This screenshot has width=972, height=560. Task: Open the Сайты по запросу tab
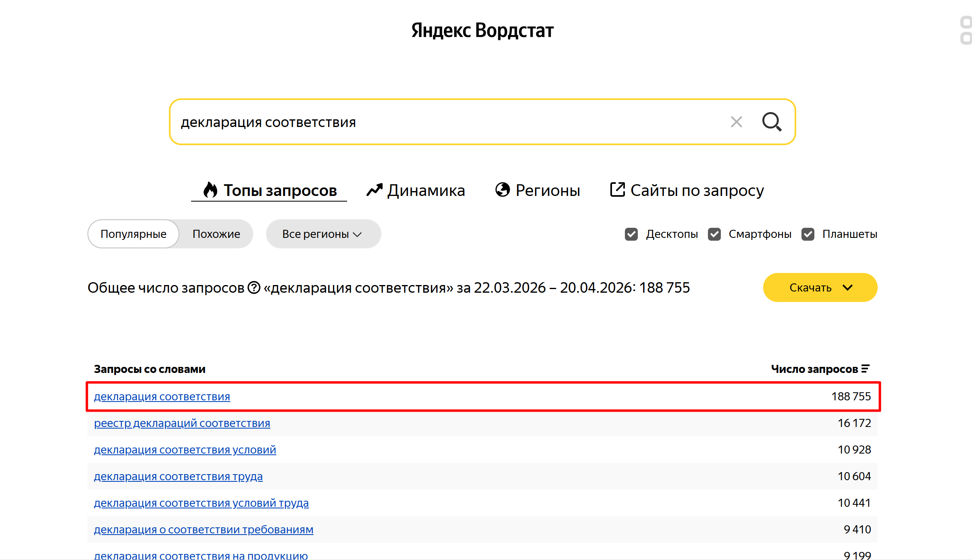pyautogui.click(x=687, y=190)
